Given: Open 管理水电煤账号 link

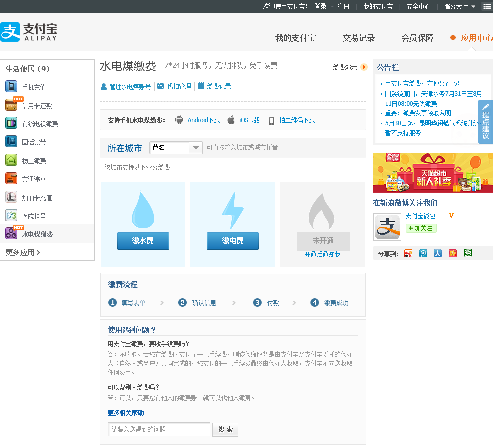Looking at the screenshot, I should [130, 86].
